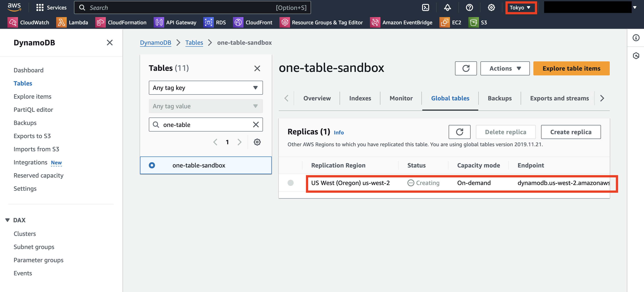Viewport: 644px width, 292px height.
Task: Open Imports from S3 in sidebar
Action: point(36,149)
